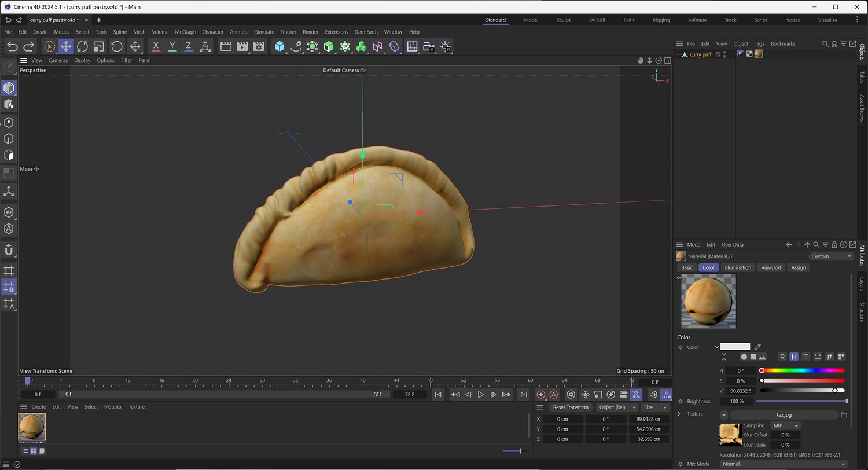The image size is (868, 470).
Task: Toggle the Y axis lock
Action: [x=172, y=46]
